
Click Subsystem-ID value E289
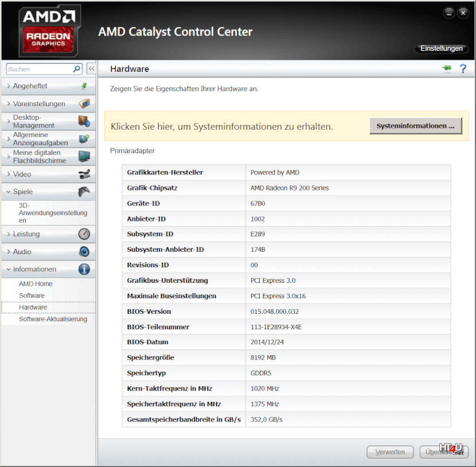point(257,234)
